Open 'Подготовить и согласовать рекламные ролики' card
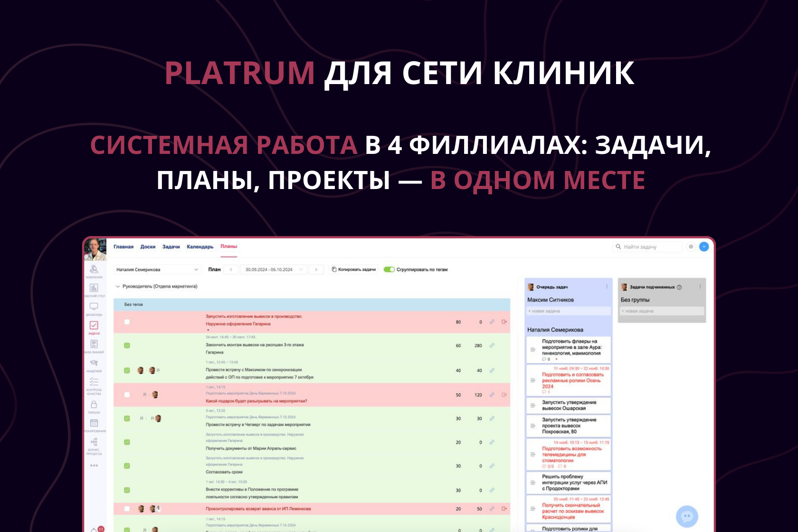Image resolution: width=798 pixels, height=532 pixels. (x=569, y=380)
